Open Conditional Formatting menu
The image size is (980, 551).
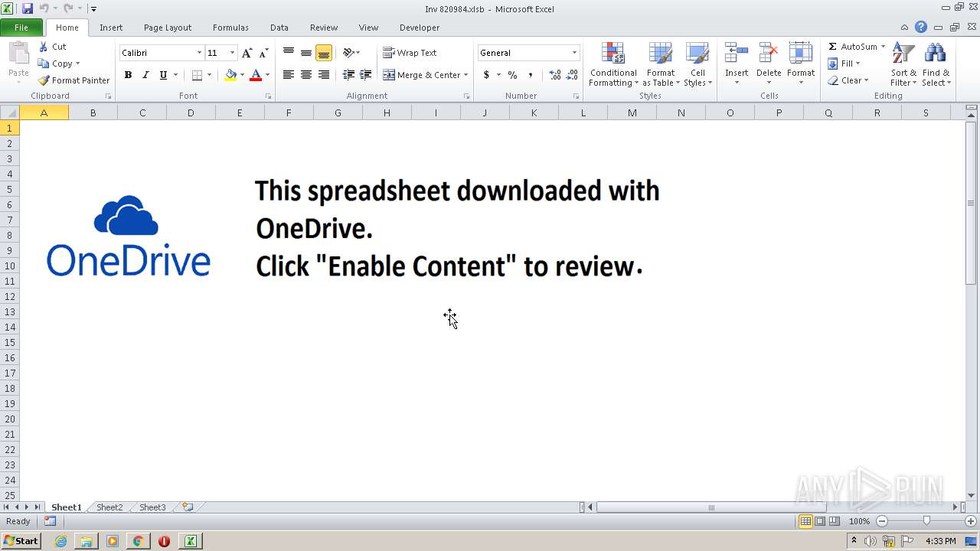[613, 65]
